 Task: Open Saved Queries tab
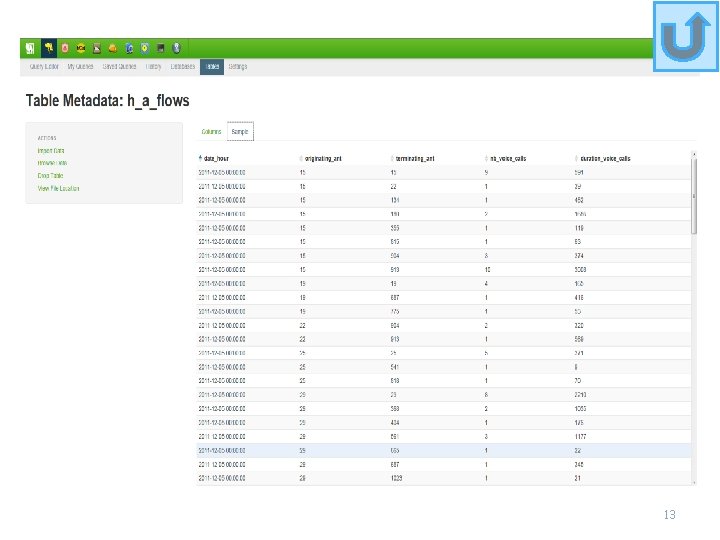(x=119, y=67)
